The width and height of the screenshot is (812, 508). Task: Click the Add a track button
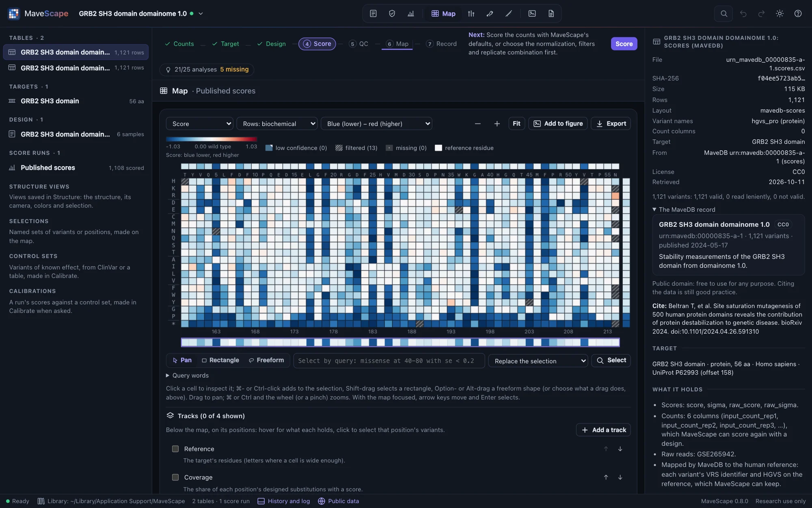[603, 430]
